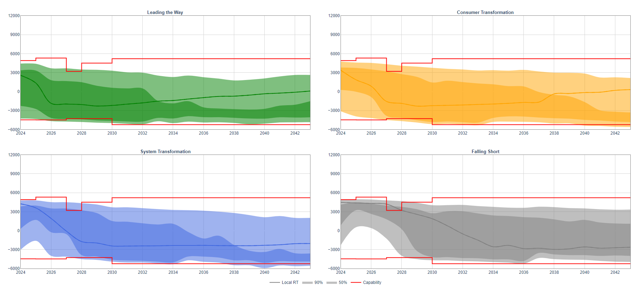Click 2036 on the Consumer Transformation x-axis
The width and height of the screenshot is (644, 293).
[x=523, y=133]
